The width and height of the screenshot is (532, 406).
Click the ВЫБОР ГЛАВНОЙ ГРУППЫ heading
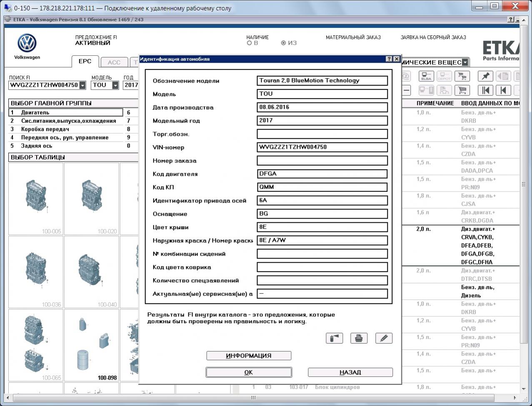click(51, 103)
